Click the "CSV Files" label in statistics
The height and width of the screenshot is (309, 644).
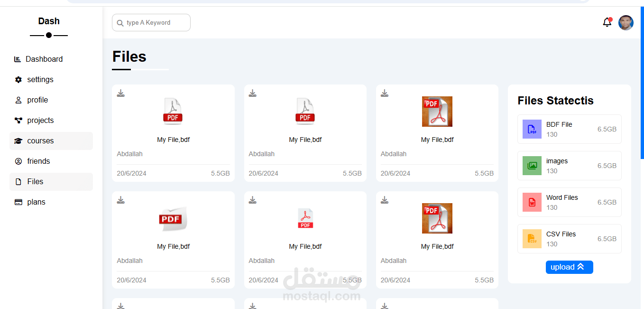click(x=561, y=234)
